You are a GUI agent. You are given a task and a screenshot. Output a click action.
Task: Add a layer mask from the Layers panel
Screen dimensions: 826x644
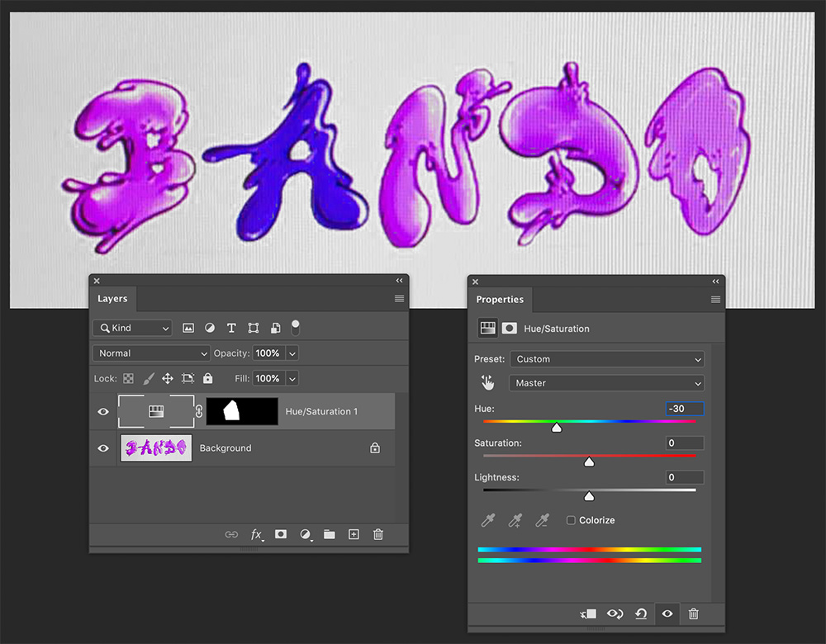[x=281, y=534]
